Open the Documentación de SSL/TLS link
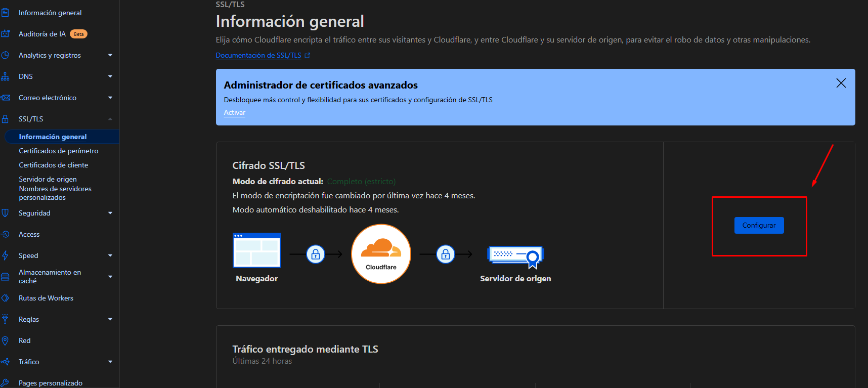868x388 pixels. 258,55
